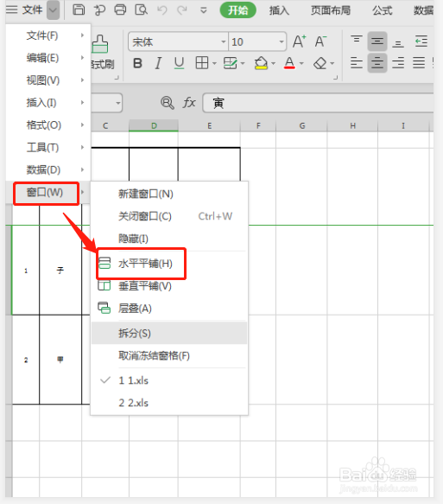The width and height of the screenshot is (443, 504).
Task: Toggle Underline formatting
Action: 179,63
